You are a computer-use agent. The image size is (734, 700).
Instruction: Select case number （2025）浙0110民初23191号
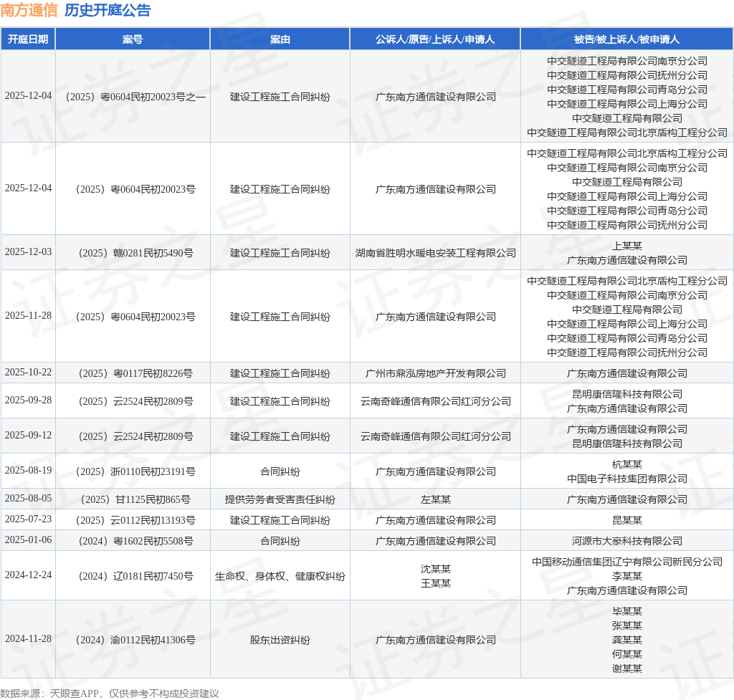point(133,471)
